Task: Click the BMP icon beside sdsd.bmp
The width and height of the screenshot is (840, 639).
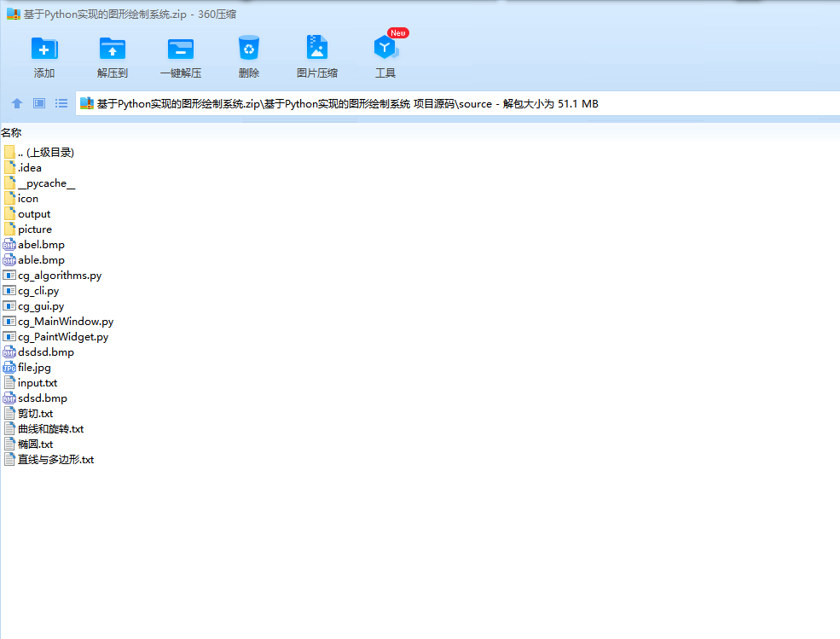Action: click(9, 398)
